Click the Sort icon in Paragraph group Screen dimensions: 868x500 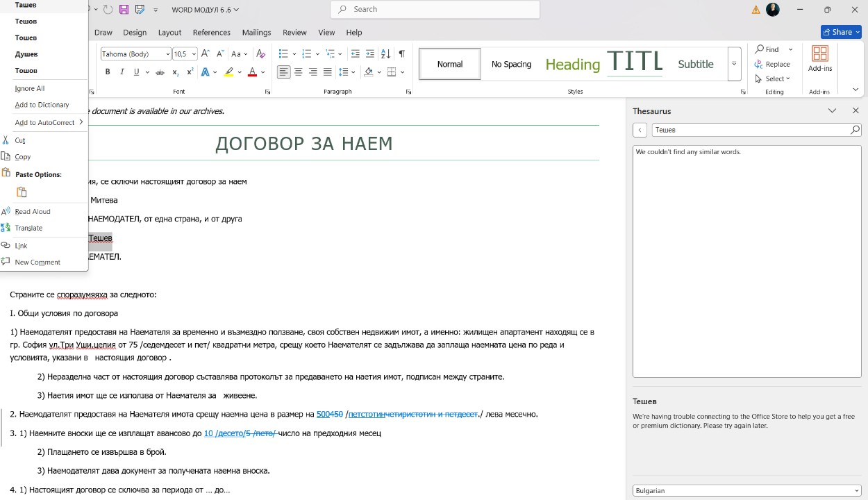coord(385,54)
